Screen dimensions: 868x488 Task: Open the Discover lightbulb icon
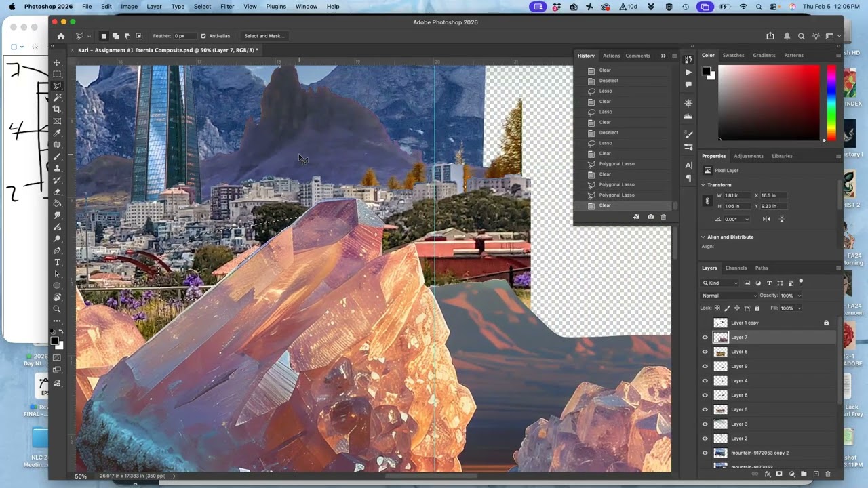coord(816,36)
